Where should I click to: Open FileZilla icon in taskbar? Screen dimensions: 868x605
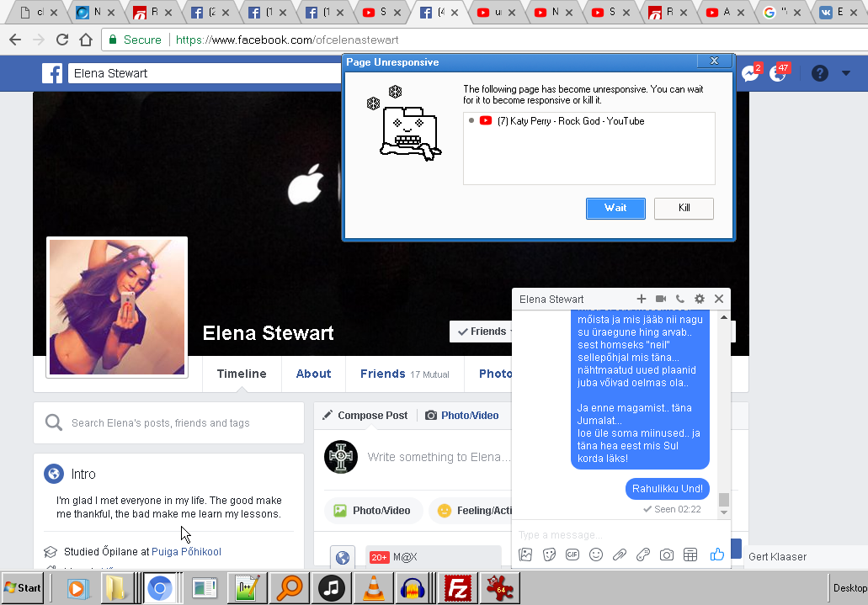(458, 588)
